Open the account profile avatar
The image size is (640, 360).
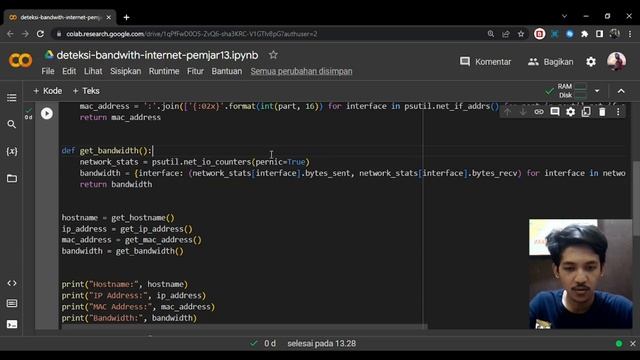(x=616, y=61)
